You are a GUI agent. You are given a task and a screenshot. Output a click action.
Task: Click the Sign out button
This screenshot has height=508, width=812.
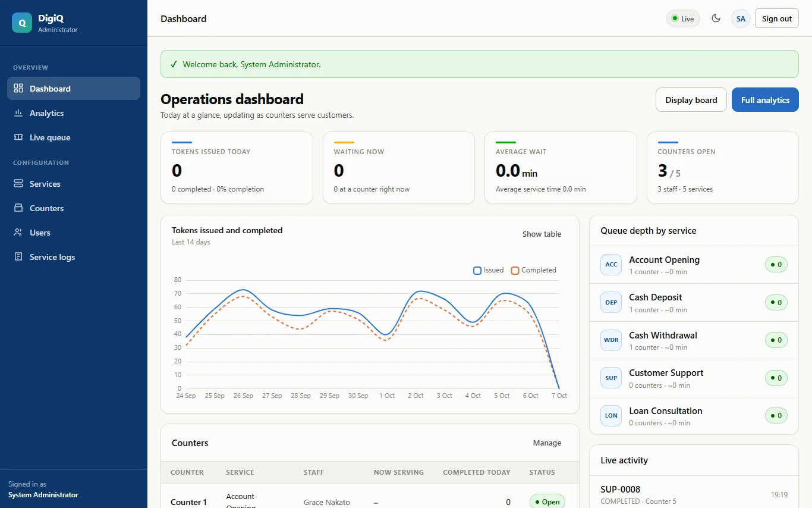tap(777, 18)
